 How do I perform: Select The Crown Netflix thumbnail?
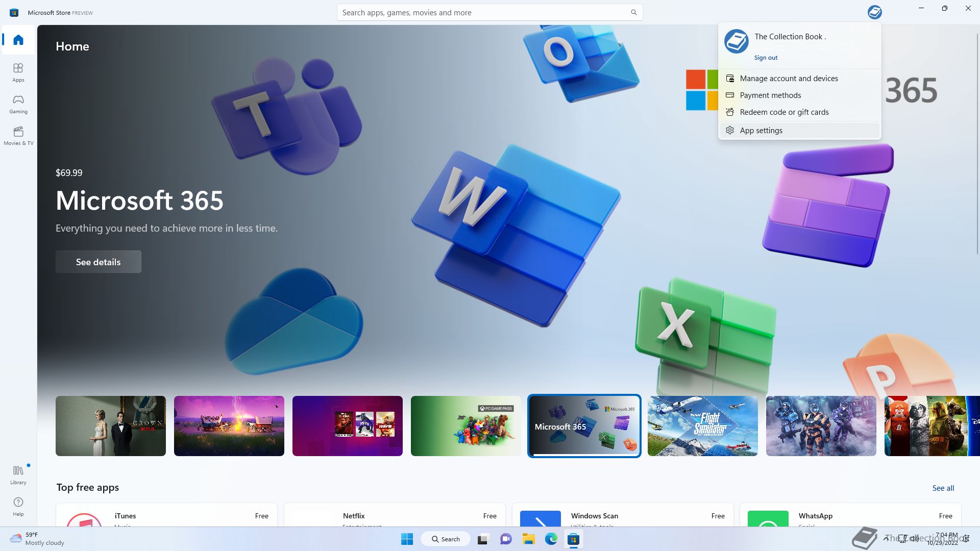(x=111, y=426)
